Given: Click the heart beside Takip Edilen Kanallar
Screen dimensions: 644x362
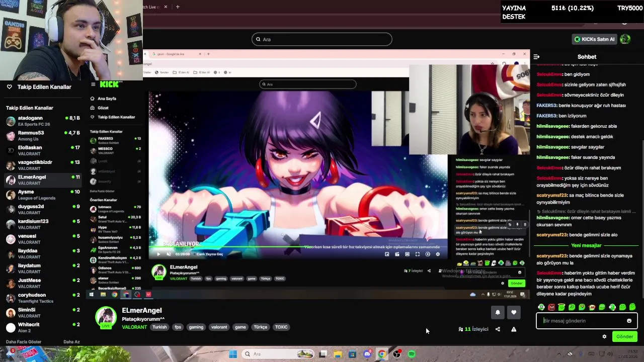Looking at the screenshot, I should (x=9, y=87).
